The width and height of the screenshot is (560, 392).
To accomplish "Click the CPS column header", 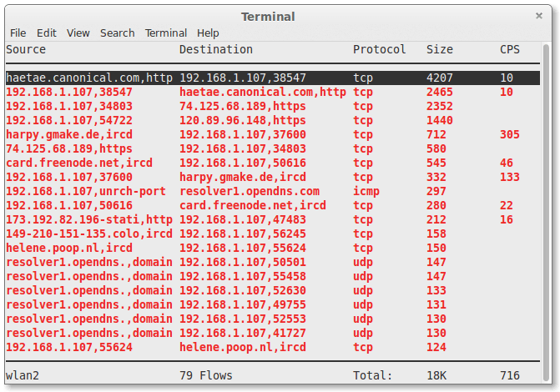I will click(510, 49).
